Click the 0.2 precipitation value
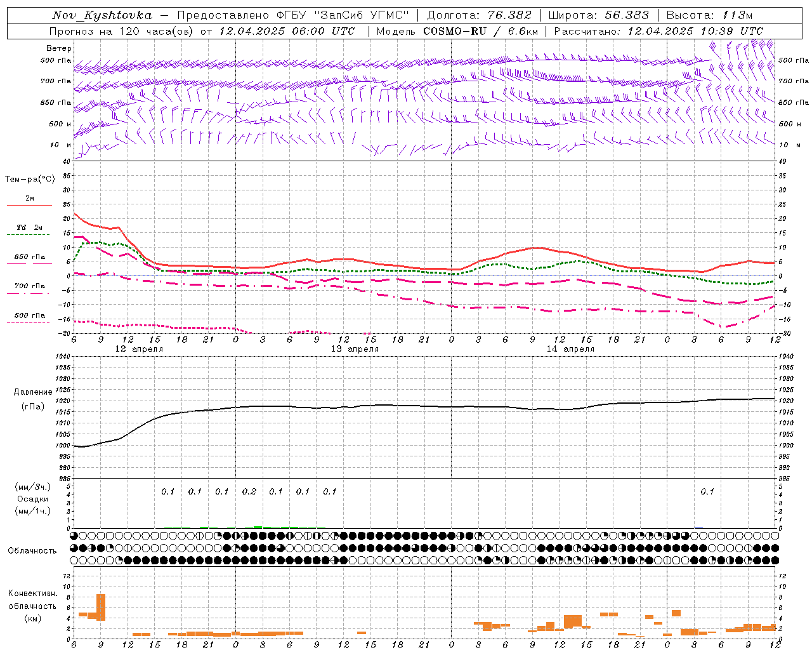Screen dimensions: 812x650 coord(249,491)
